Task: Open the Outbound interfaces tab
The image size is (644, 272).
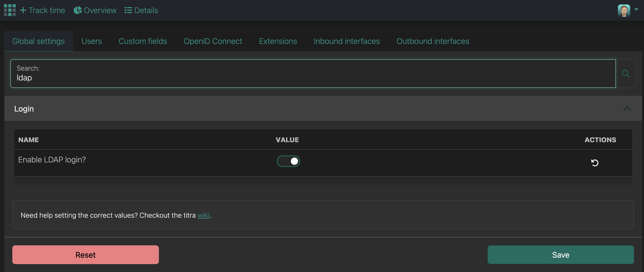Action: click(433, 41)
